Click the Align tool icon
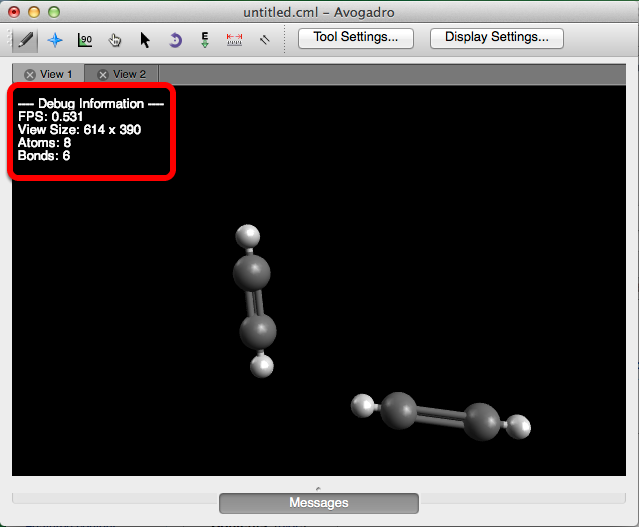The height and width of the screenshot is (527, 639). point(265,40)
